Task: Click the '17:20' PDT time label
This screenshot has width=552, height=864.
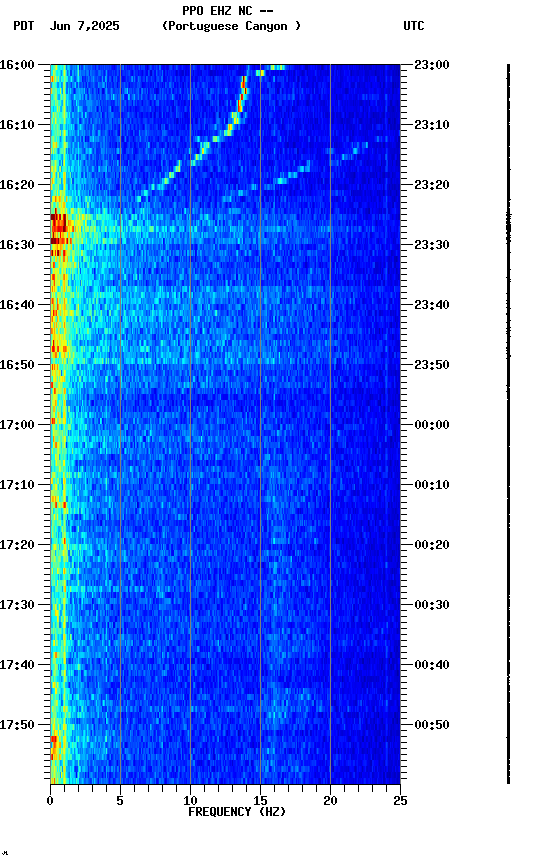Action: 17,545
